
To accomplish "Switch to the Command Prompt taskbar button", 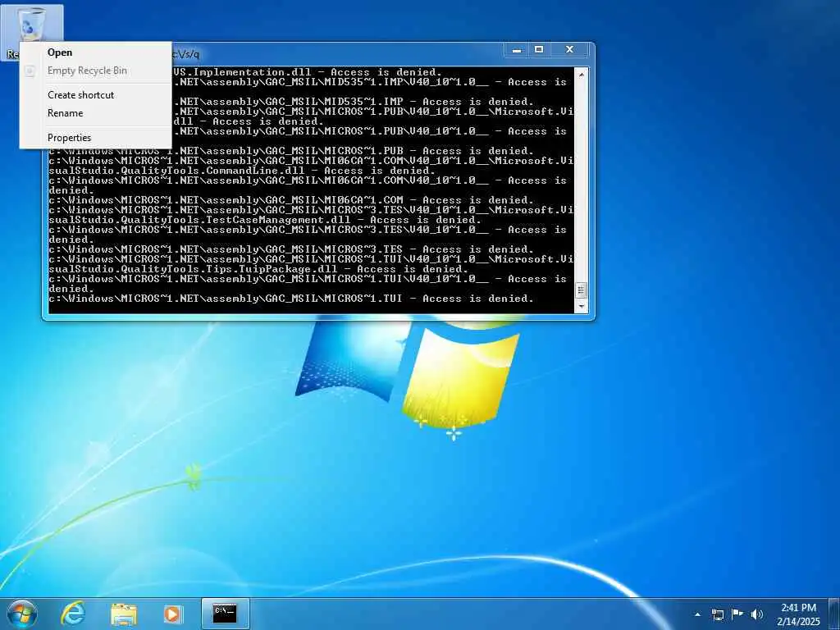I will click(225, 614).
